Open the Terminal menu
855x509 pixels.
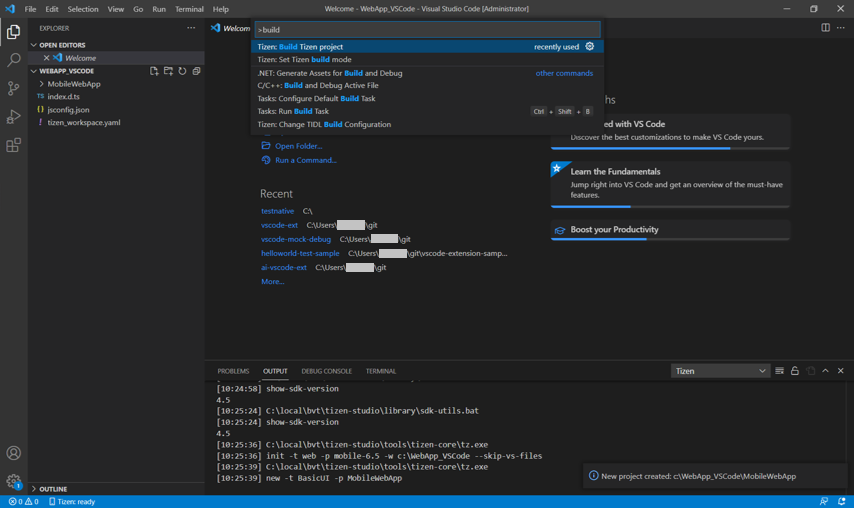[x=189, y=9]
